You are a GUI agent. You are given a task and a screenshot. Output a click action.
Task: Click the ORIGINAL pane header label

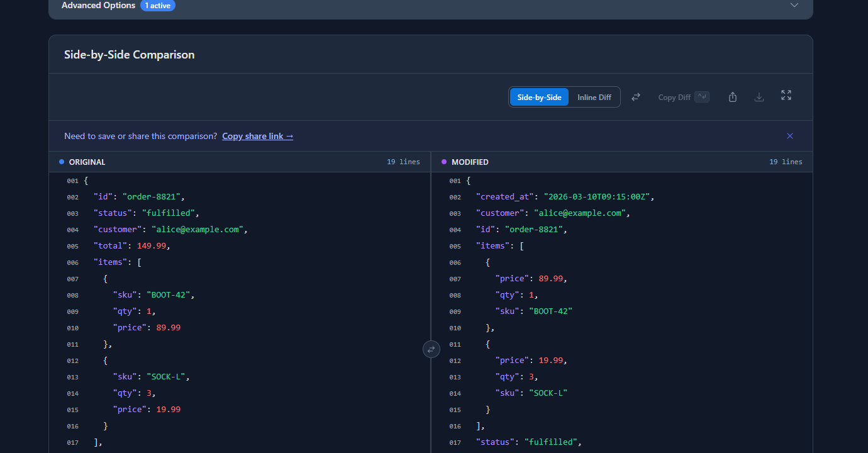point(87,162)
